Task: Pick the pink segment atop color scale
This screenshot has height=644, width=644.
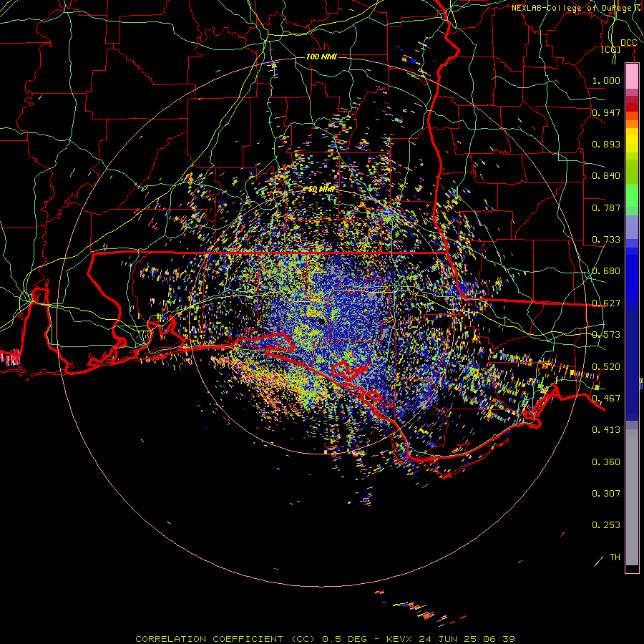Action: (x=632, y=77)
